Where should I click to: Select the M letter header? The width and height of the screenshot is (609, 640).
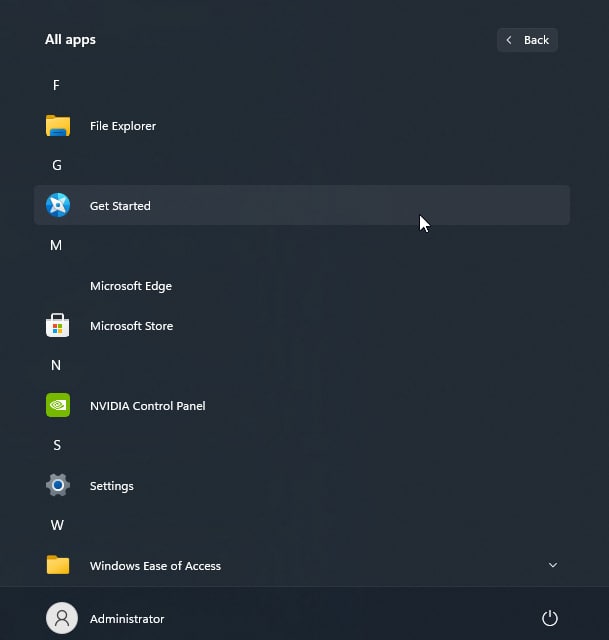click(x=56, y=245)
